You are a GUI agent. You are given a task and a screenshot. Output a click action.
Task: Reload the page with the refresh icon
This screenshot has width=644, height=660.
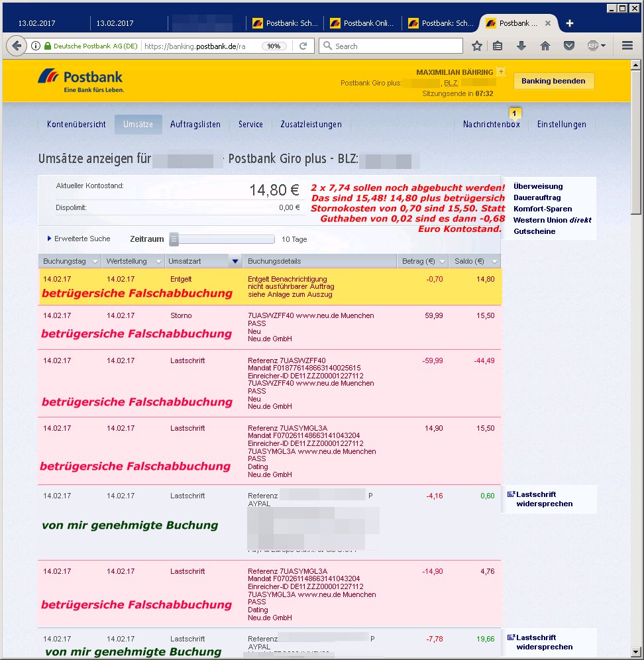pos(303,46)
